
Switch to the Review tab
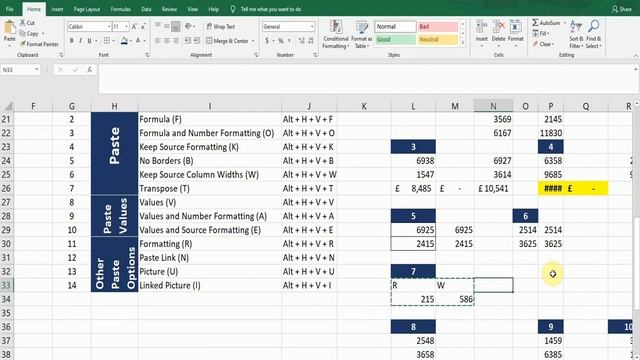point(169,9)
